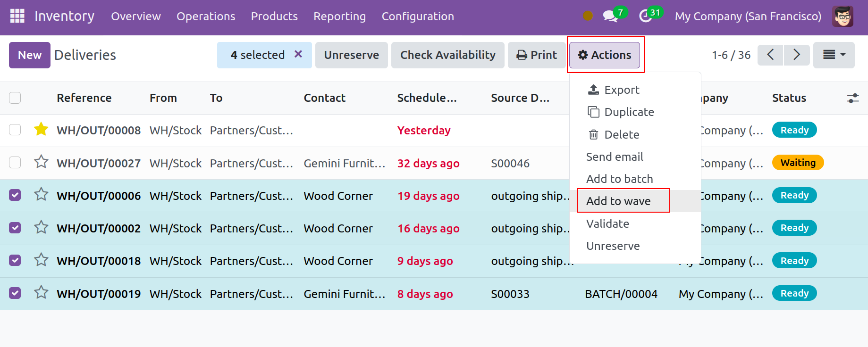Go to previous page arrow
Screen dimensions: 868x347
pyautogui.click(x=770, y=55)
